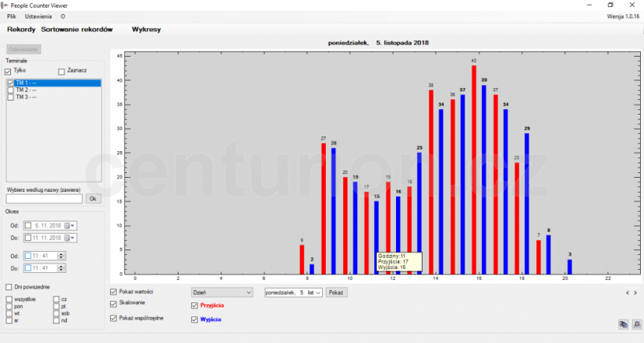This screenshot has width=644, height=343.
Task: Click the Wersja 1.0.16 label
Action: 623,16
